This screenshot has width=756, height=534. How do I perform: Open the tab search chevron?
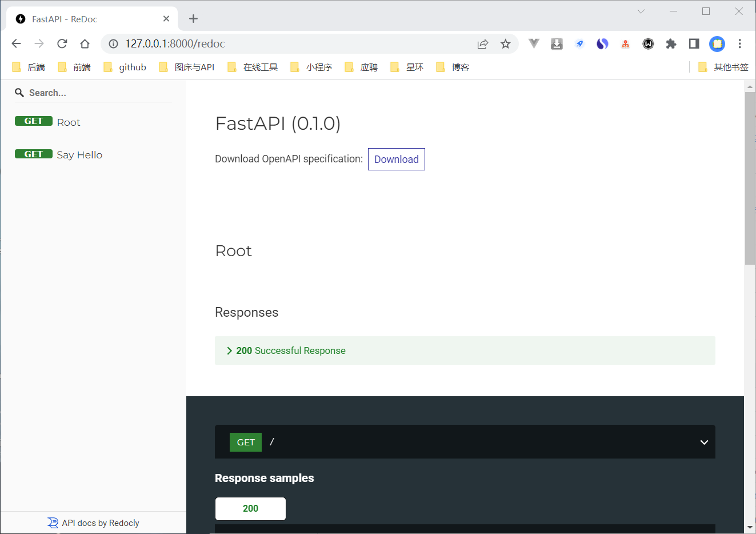pyautogui.click(x=641, y=11)
